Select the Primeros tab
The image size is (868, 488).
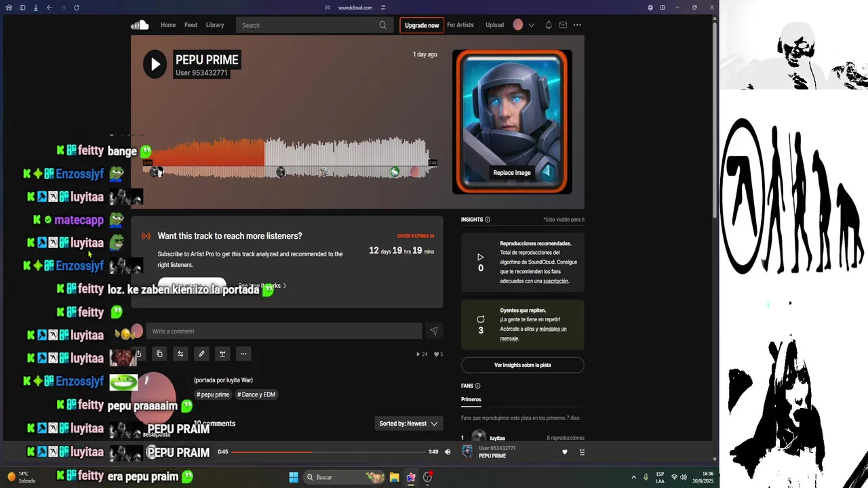point(471,400)
